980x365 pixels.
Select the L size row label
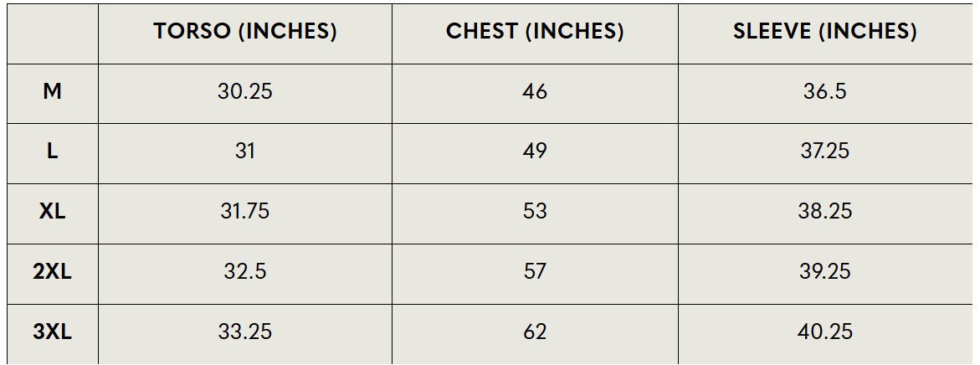tap(52, 152)
